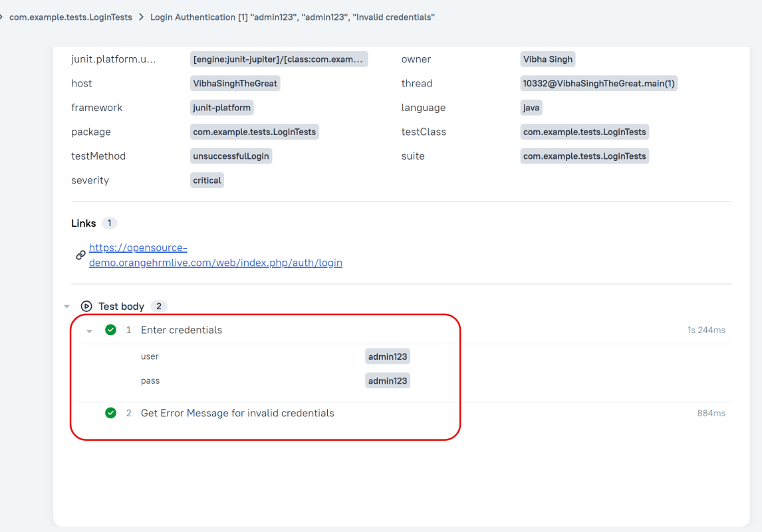Click green passed icon for Enter credentials
This screenshot has width=762, height=532.
(x=111, y=330)
